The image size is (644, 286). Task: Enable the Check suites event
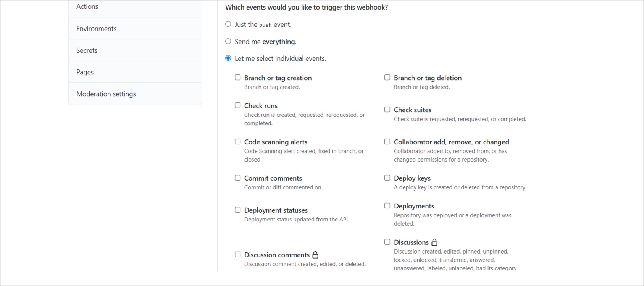tap(387, 110)
